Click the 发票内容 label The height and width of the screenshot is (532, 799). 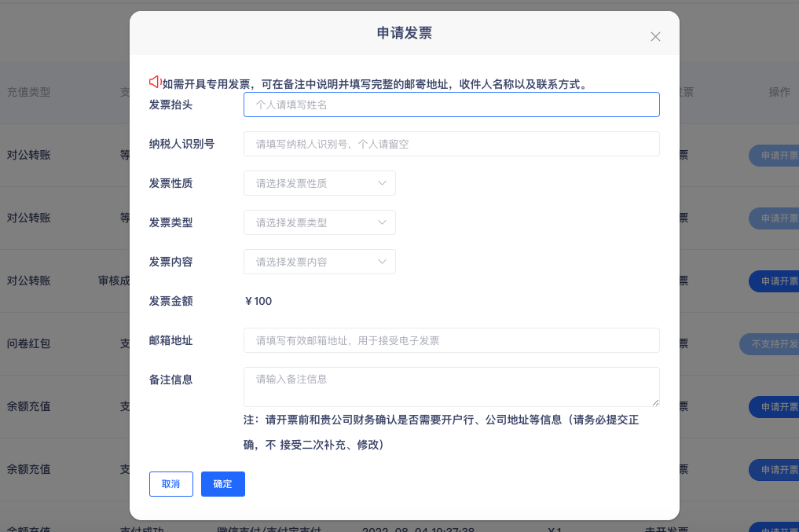[170, 262]
